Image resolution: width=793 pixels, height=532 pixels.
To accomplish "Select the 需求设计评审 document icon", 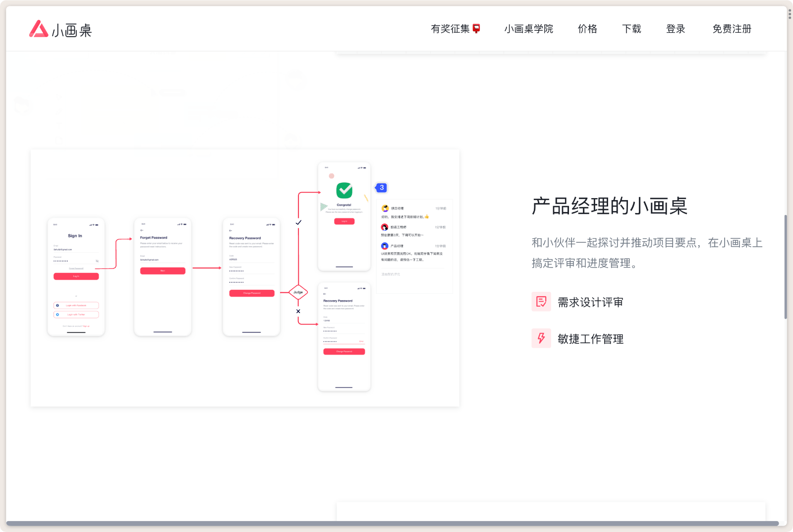I will [x=541, y=302].
